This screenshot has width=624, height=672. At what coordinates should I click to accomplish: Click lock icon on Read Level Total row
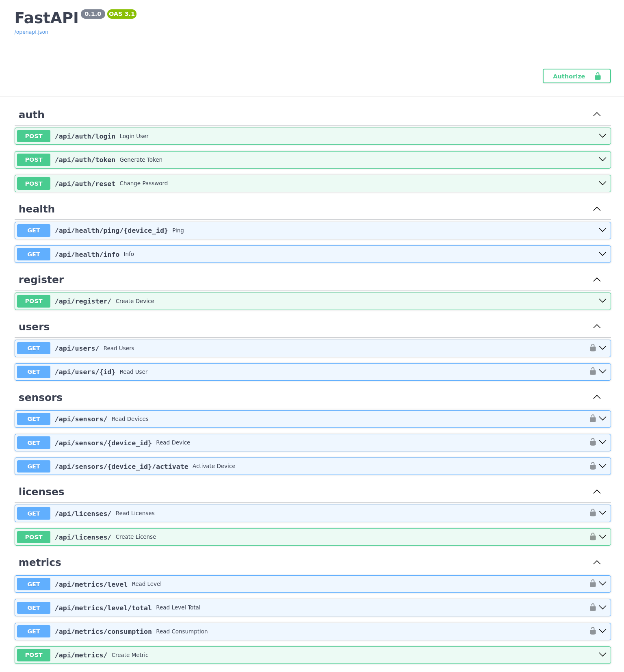pos(593,607)
